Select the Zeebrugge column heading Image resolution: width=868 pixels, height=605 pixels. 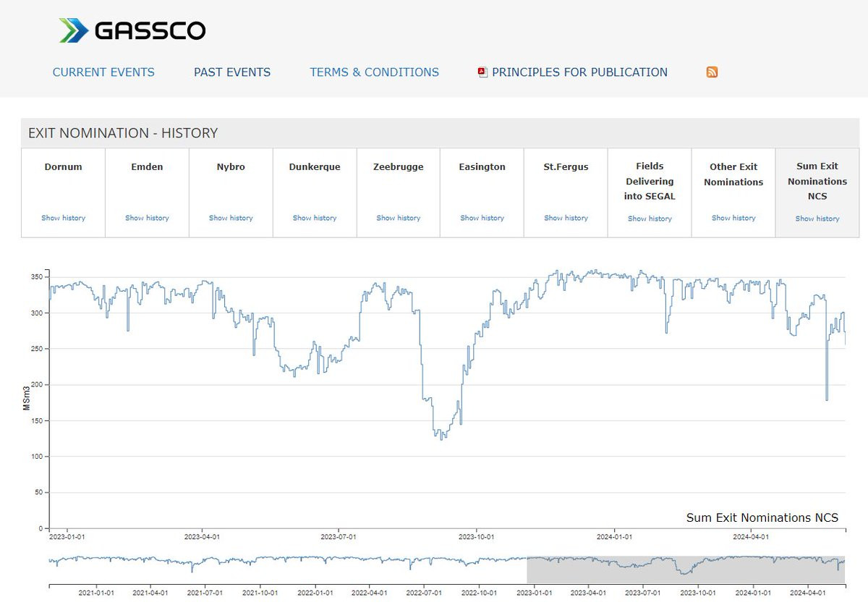click(399, 167)
